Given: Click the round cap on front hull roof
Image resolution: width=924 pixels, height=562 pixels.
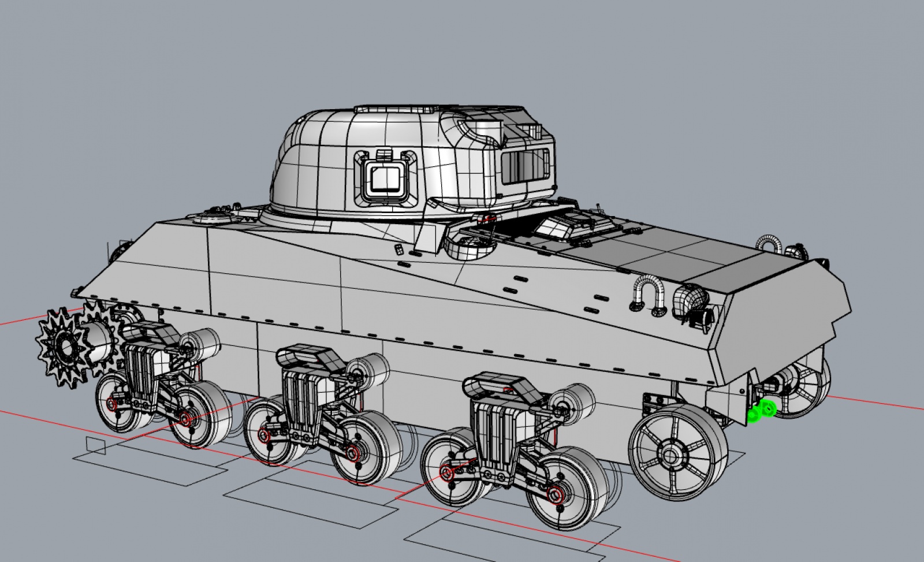Looking at the screenshot, I should (x=209, y=218).
